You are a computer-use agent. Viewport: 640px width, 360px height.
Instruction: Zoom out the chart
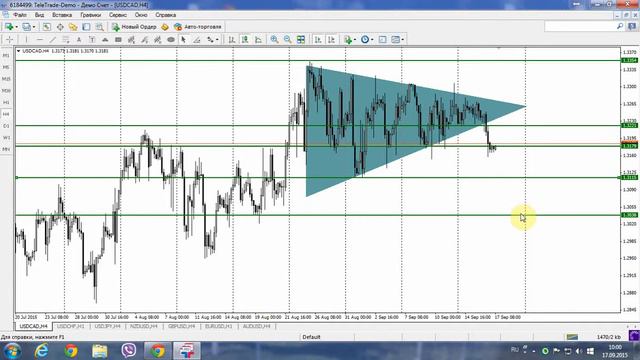tap(287, 40)
